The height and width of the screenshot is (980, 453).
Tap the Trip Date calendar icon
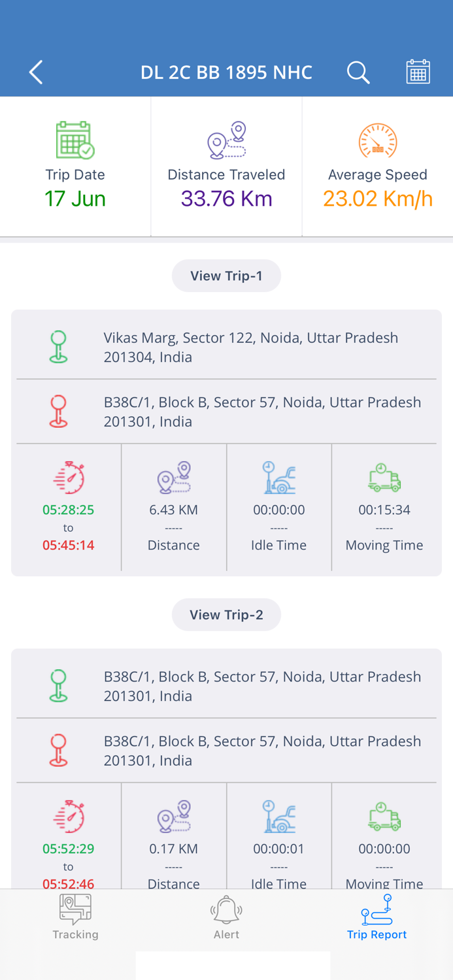(75, 140)
